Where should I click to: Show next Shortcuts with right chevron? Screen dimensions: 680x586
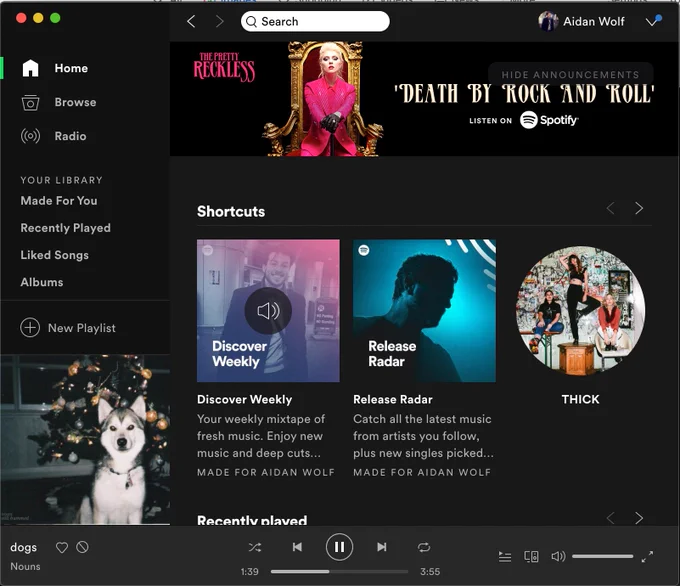639,209
